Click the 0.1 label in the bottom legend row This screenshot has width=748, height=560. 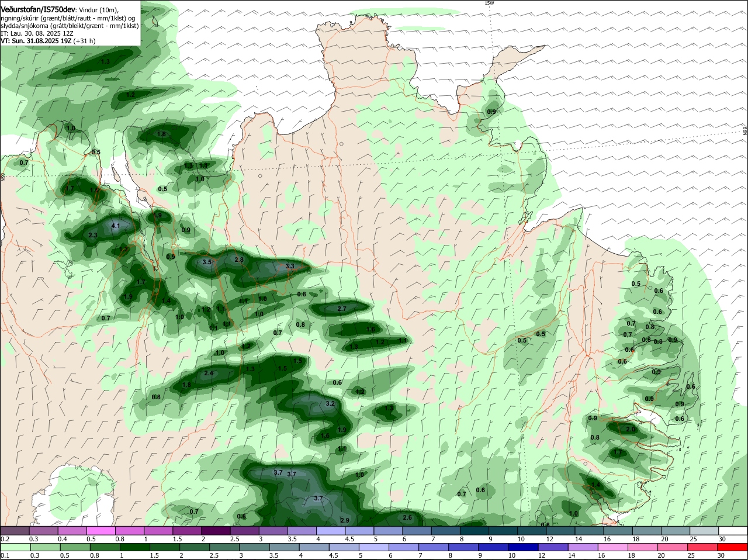[x=5, y=556]
